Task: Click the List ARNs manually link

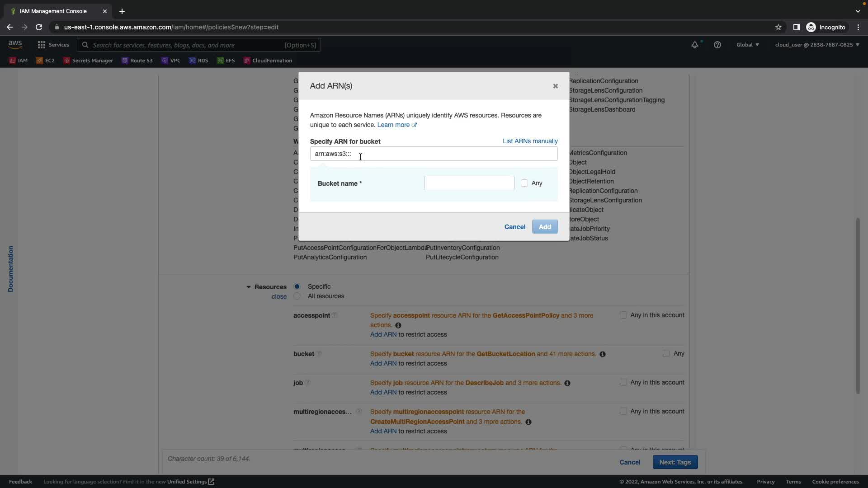Action: (x=530, y=141)
